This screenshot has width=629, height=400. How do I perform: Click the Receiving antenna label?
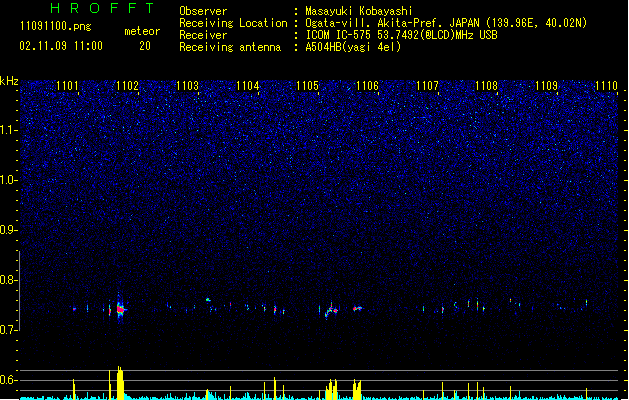(230, 47)
